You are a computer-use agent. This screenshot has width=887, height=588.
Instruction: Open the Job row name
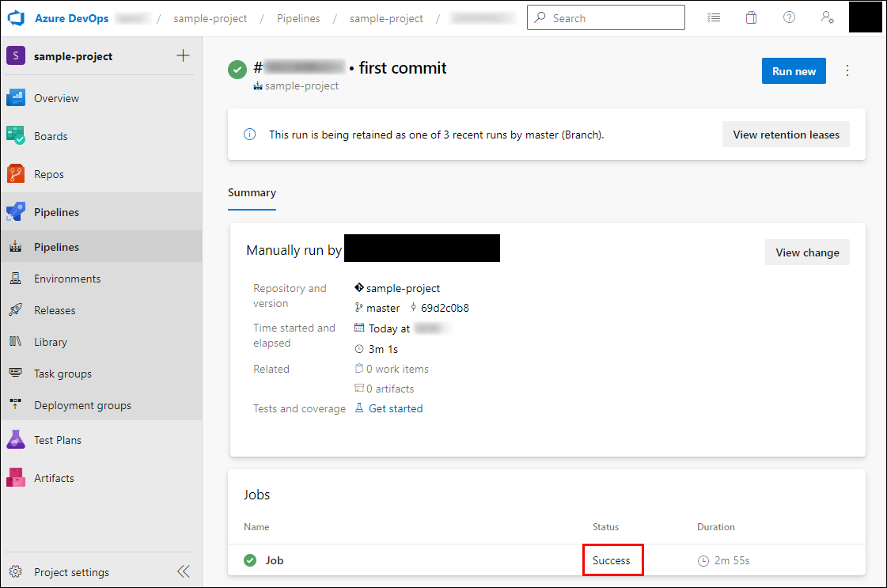point(275,560)
